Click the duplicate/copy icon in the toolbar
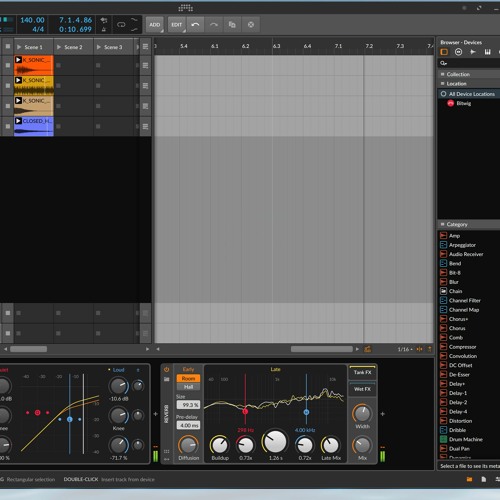Image resolution: width=500 pixels, height=500 pixels. pyautogui.click(x=232, y=25)
